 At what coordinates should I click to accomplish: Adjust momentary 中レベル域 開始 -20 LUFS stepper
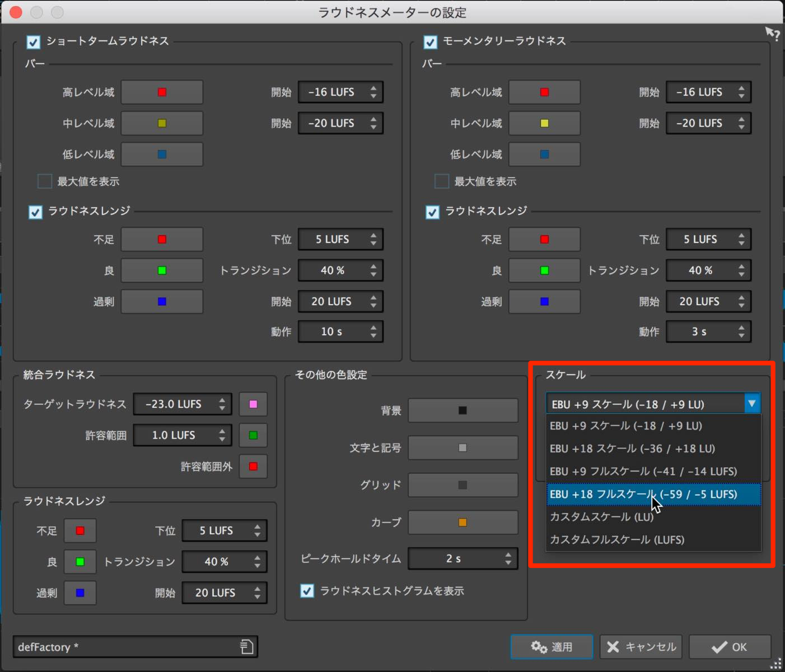tap(741, 123)
